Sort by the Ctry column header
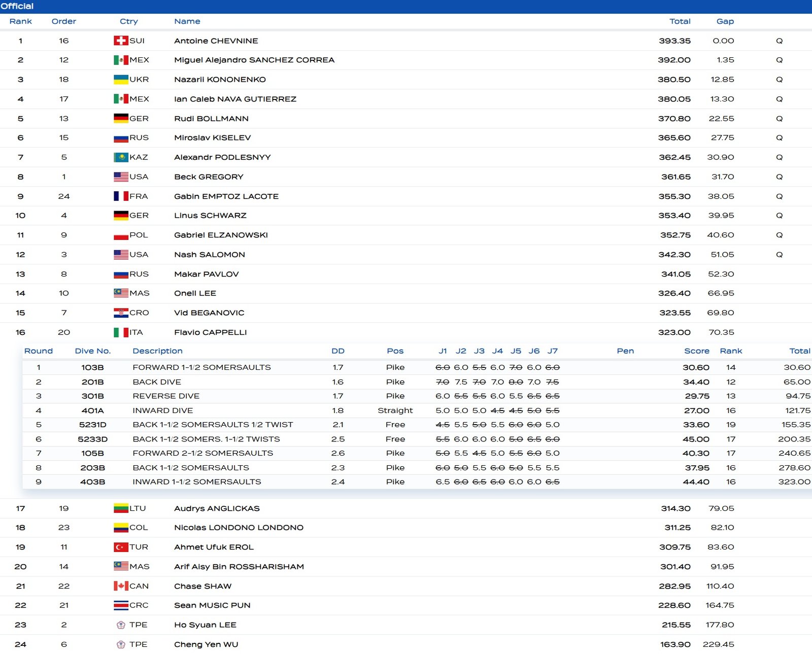The width and height of the screenshot is (812, 654). (129, 21)
